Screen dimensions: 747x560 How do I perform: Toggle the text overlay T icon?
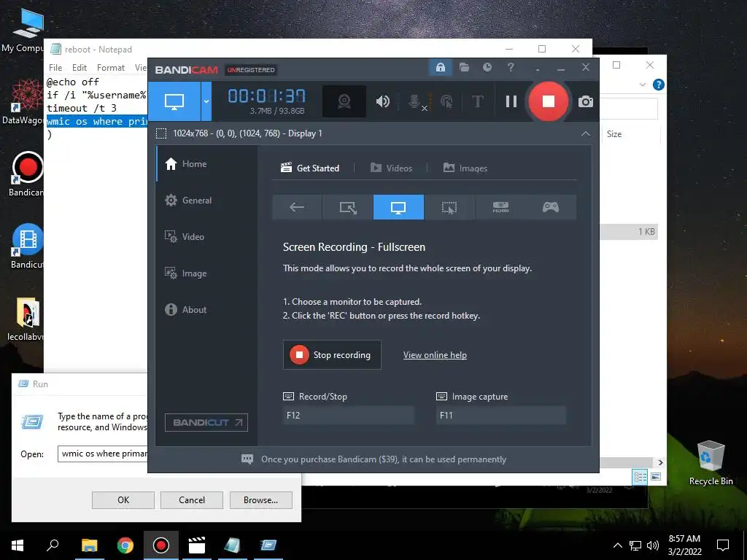(x=477, y=101)
